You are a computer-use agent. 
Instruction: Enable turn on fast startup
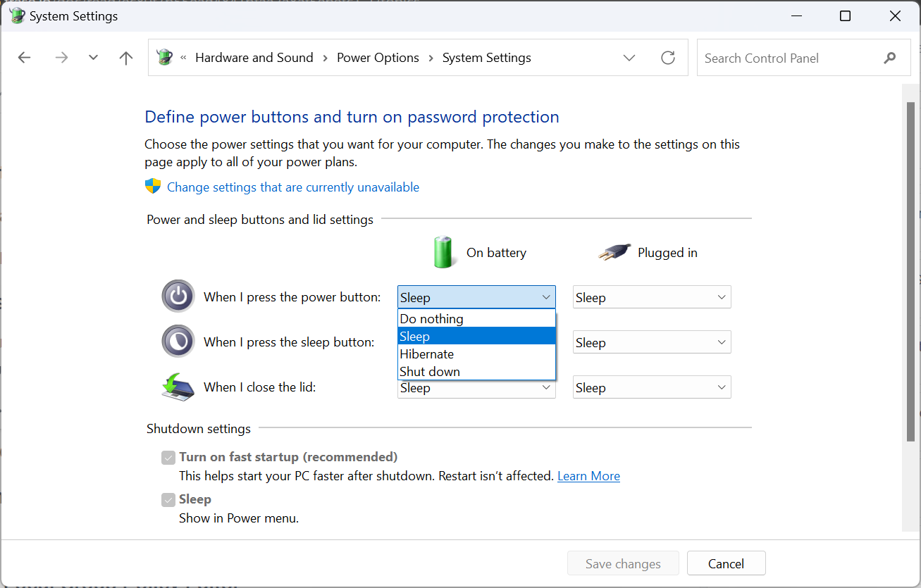click(x=168, y=457)
